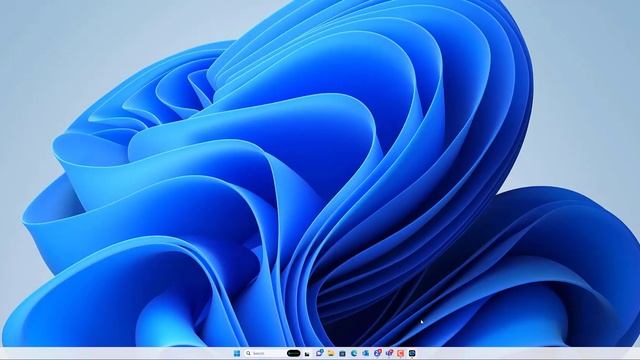This screenshot has width=640, height=360.
Task: Open the Windows Start menu
Action: (x=237, y=353)
